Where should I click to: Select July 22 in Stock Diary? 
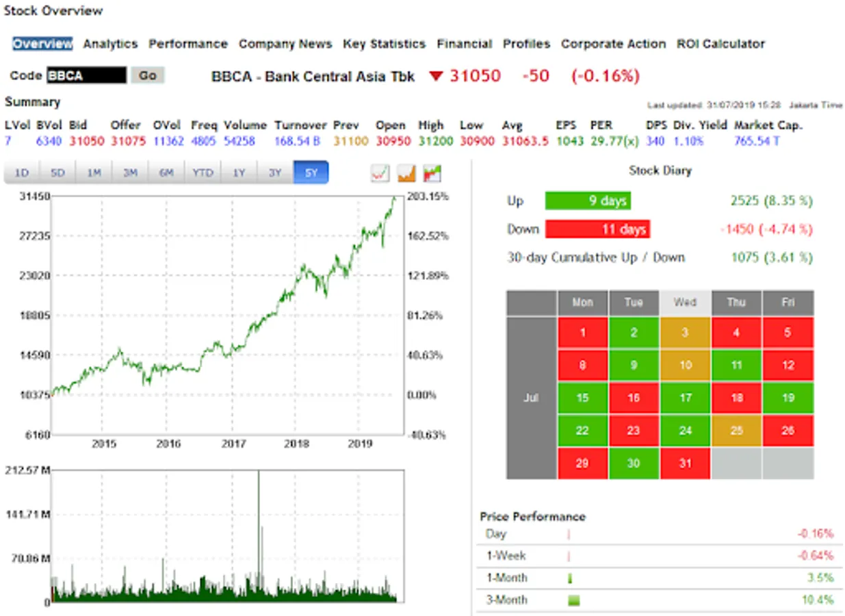coord(583,431)
